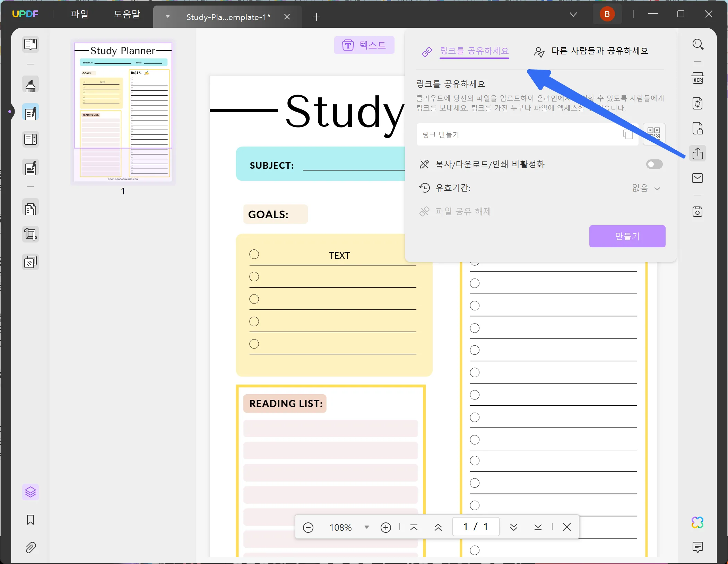Viewport: 728px width, 564px height.
Task: Select the Study-Pla...emplate-1 document tab
Action: pyautogui.click(x=228, y=17)
